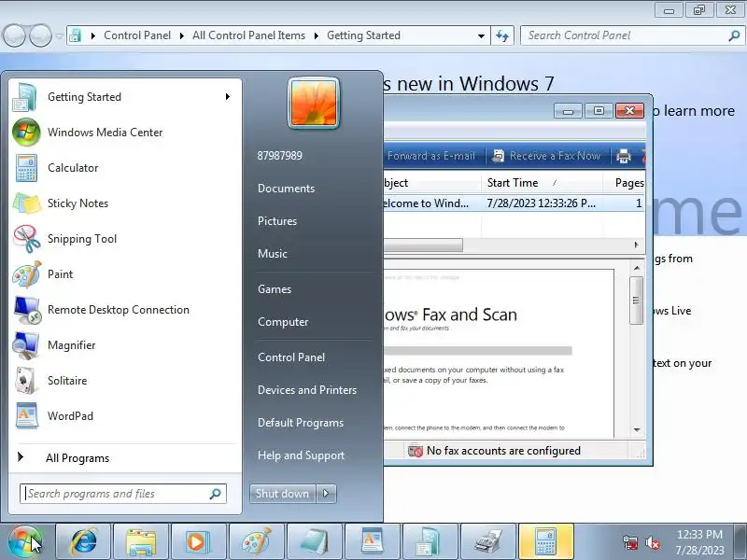Click All Control Panel Items breadcrumb
Screen dimensions: 747x560
point(248,35)
